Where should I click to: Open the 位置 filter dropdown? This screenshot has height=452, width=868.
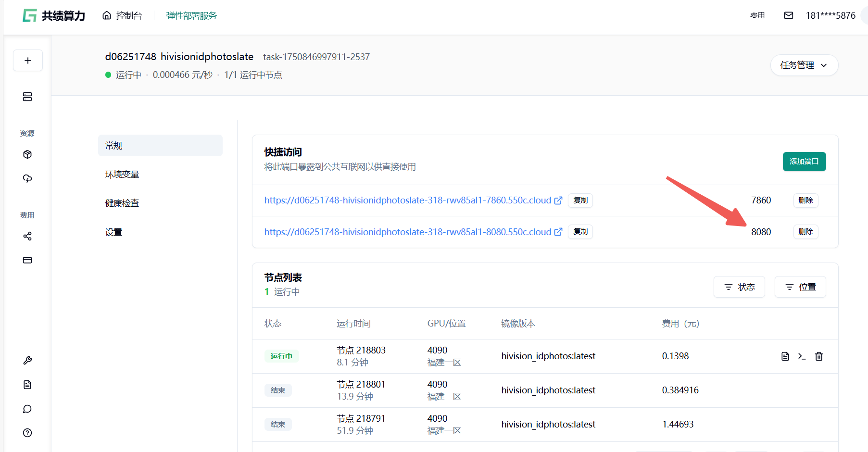[x=800, y=287]
